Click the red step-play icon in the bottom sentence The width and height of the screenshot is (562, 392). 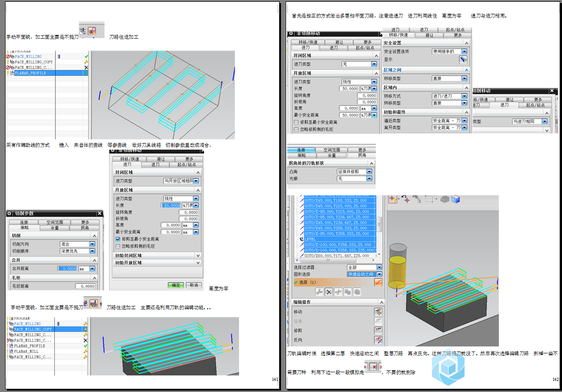point(373,367)
